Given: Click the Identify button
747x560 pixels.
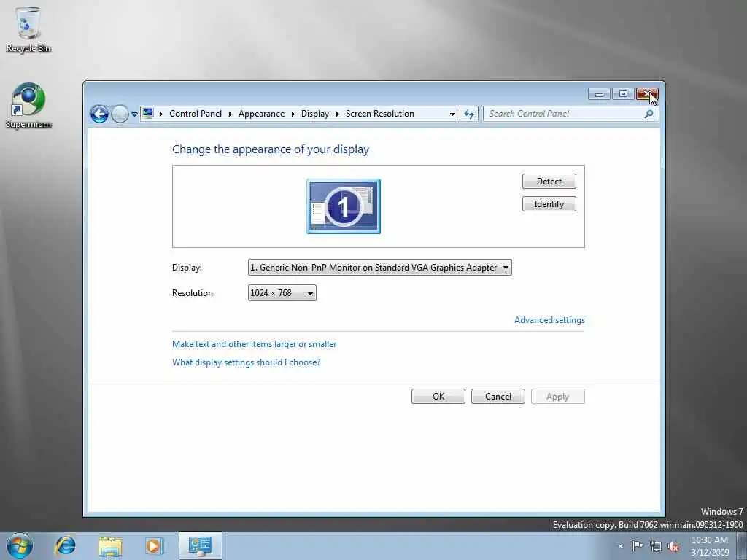Looking at the screenshot, I should click(x=549, y=204).
